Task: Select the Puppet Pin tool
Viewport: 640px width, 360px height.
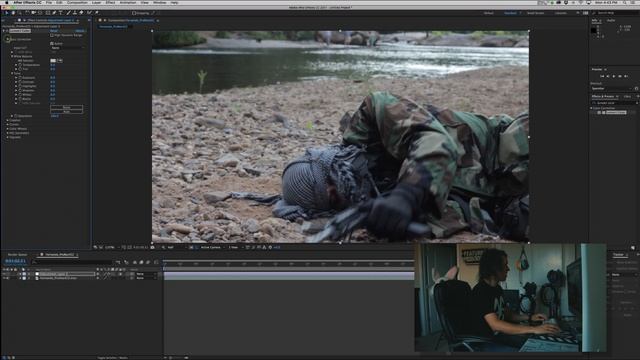Action: pyautogui.click(x=97, y=13)
